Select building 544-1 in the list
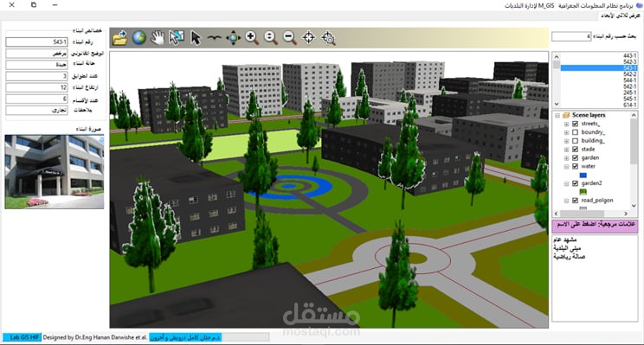Viewport: 644px width, 345px height. tap(598, 80)
